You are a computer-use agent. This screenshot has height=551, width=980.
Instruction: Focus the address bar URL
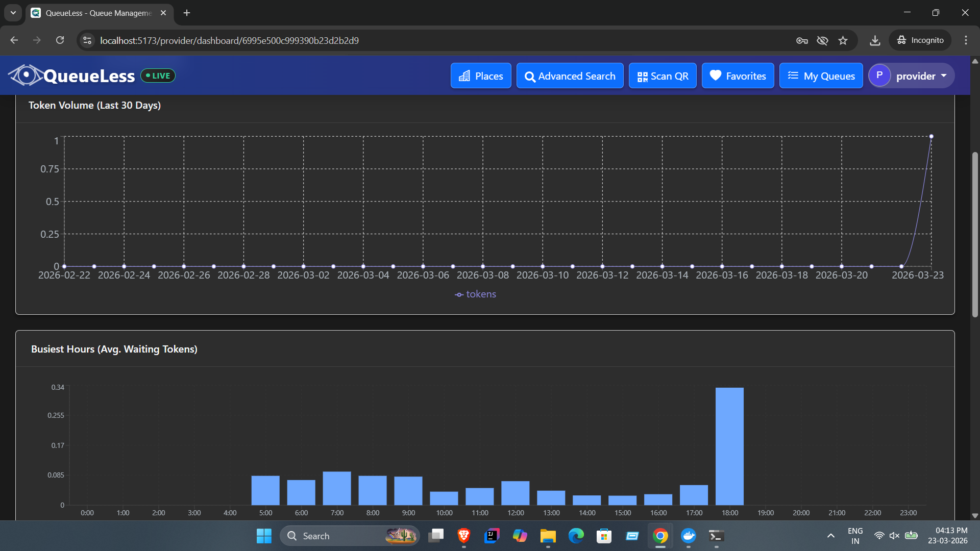click(229, 40)
